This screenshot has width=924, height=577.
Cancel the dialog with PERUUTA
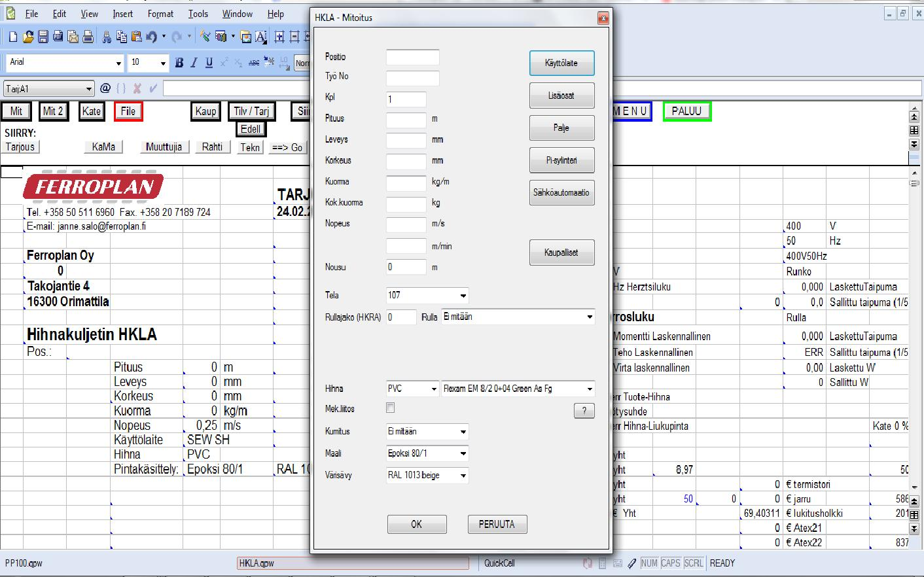click(497, 524)
